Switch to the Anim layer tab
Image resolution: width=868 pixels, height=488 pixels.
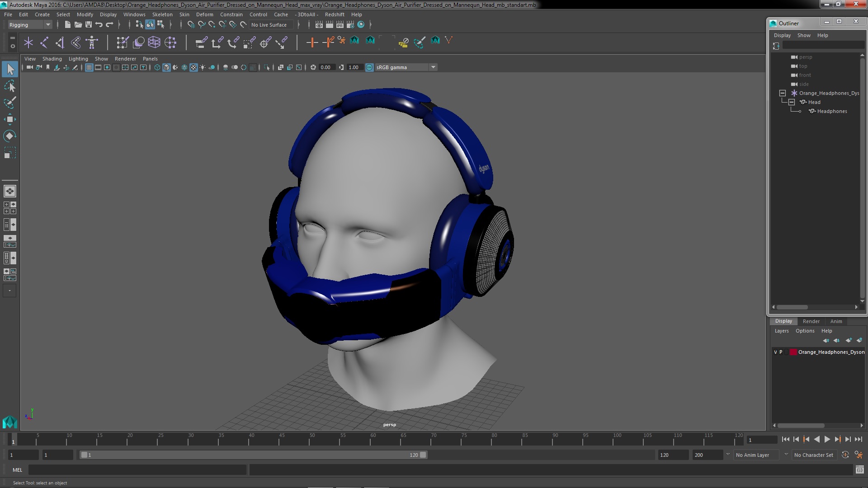click(836, 321)
